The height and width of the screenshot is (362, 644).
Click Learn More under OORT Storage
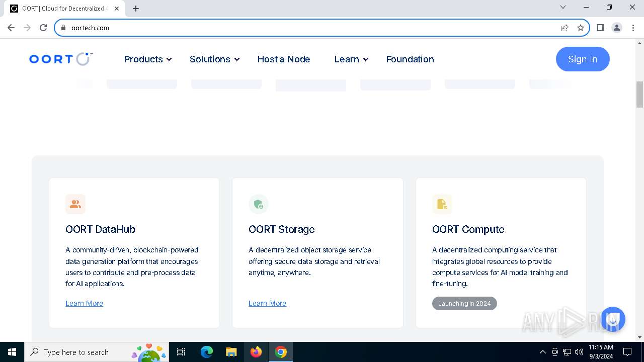coord(267,303)
